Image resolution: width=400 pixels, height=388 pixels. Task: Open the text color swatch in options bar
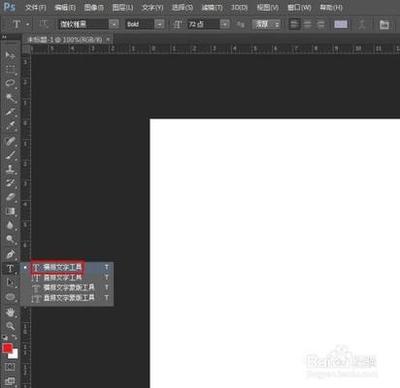340,24
